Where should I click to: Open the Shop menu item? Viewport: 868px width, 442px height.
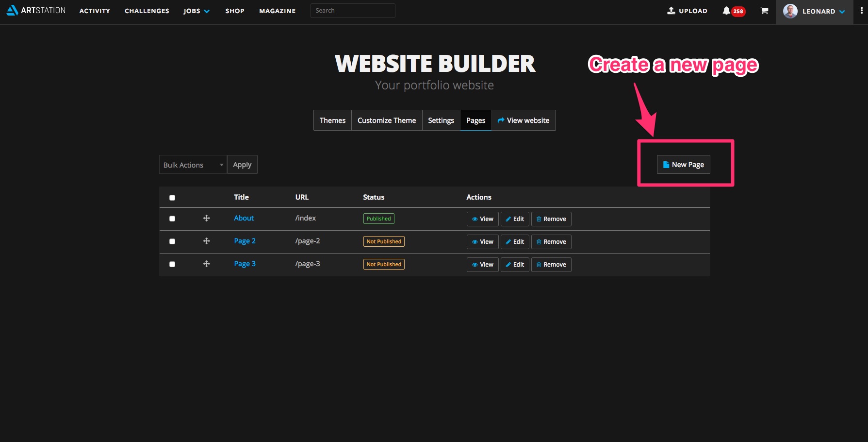[235, 11]
